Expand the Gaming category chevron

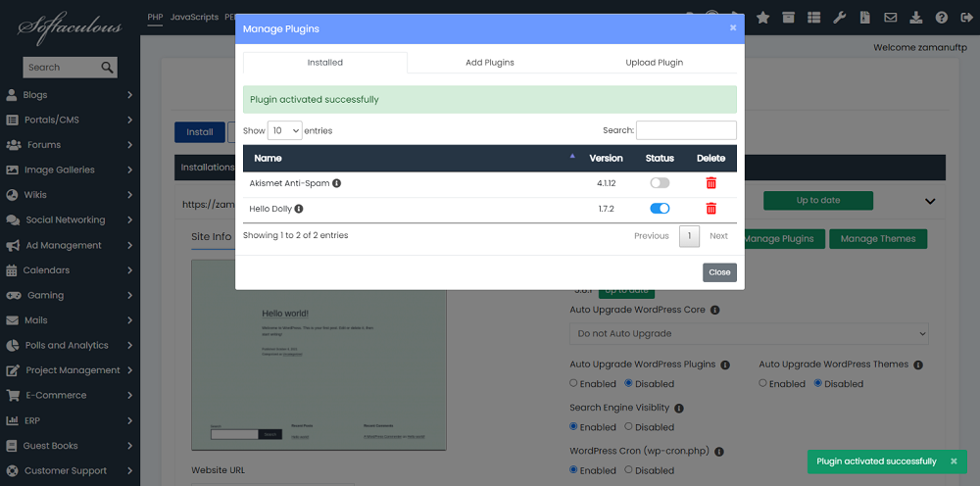(x=129, y=296)
